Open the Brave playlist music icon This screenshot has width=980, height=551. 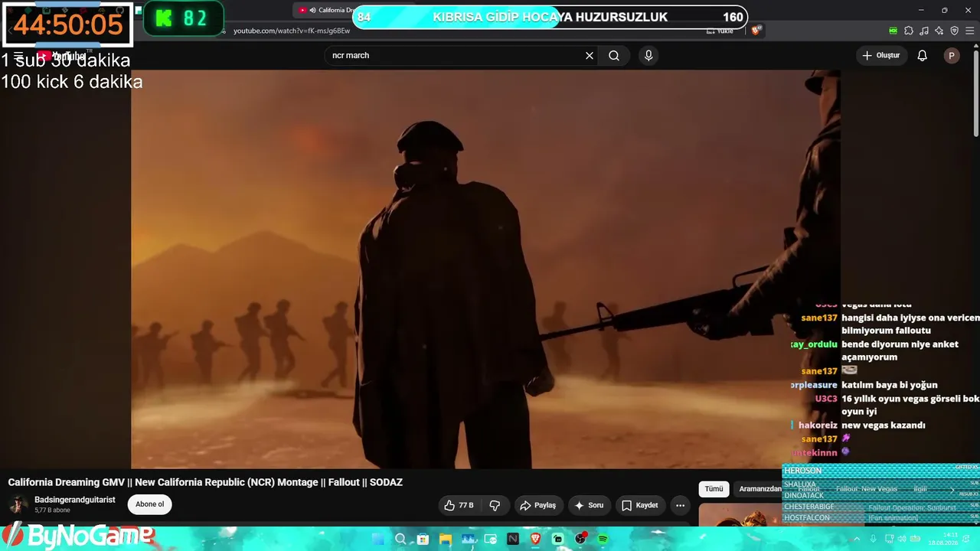click(x=924, y=31)
